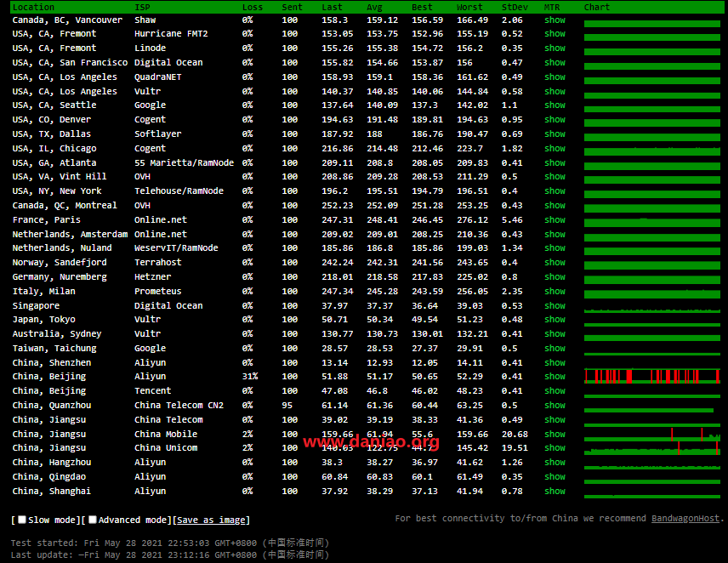Show MTR for Amsterdam Online.net row

(x=555, y=234)
